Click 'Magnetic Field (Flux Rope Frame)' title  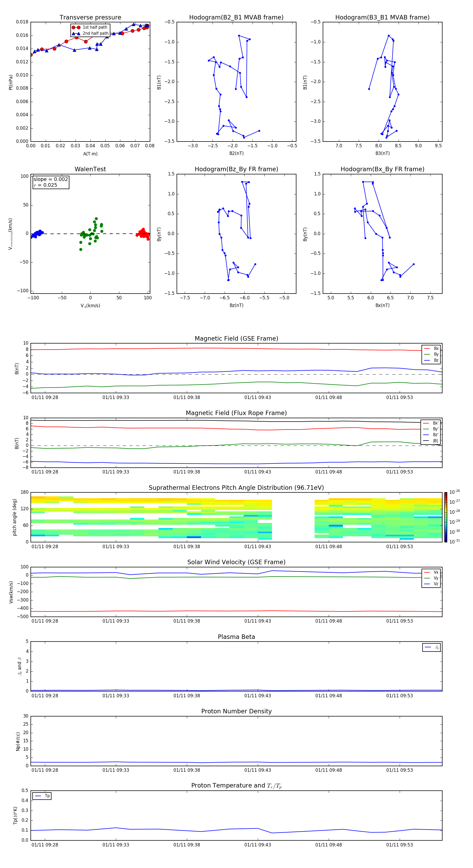coord(236,413)
